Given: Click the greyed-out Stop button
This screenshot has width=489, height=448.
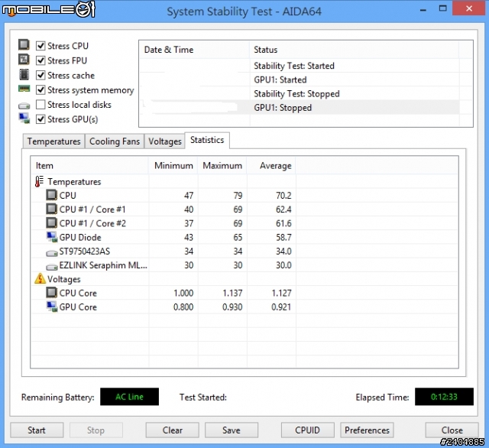Looking at the screenshot, I should point(96,430).
